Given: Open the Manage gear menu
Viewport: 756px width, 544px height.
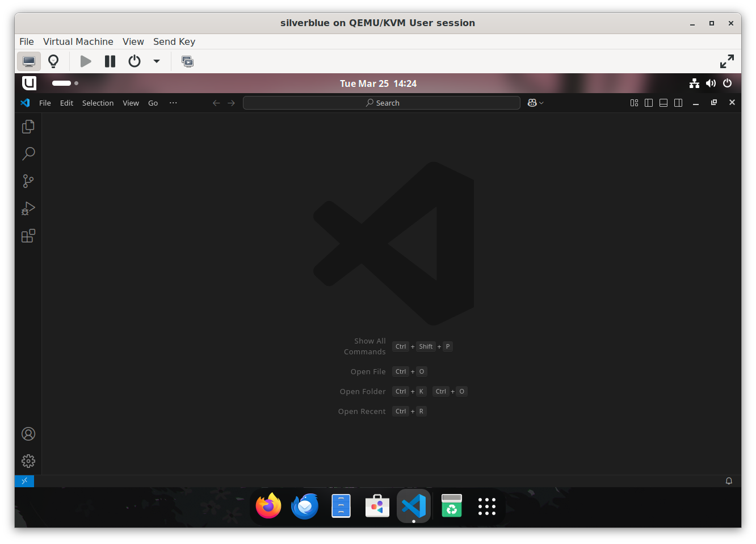Looking at the screenshot, I should [x=28, y=461].
